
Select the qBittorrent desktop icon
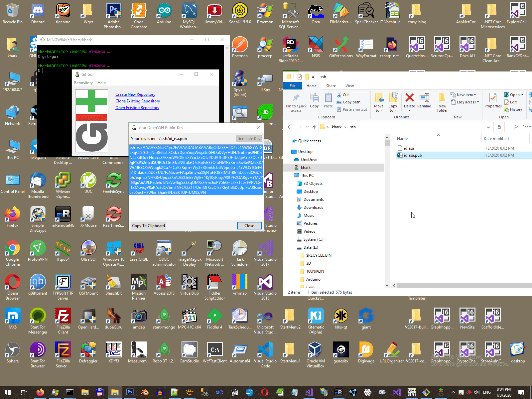[x=38, y=285]
